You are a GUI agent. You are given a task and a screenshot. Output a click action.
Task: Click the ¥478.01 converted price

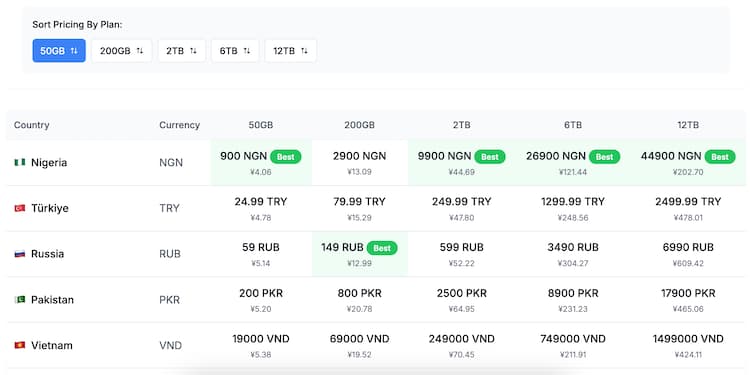click(688, 218)
